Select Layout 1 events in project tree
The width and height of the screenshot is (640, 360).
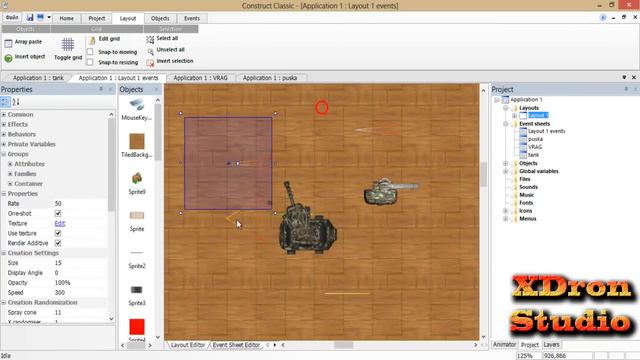(546, 131)
